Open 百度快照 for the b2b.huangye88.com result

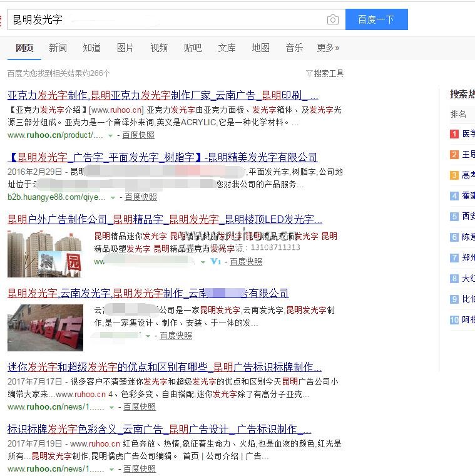pos(141,197)
